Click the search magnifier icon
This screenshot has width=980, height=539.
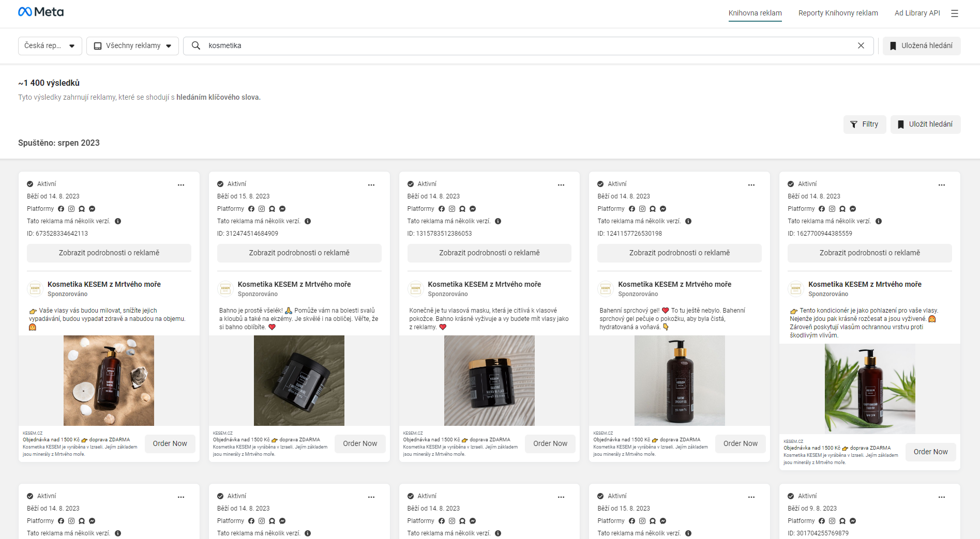pos(196,45)
